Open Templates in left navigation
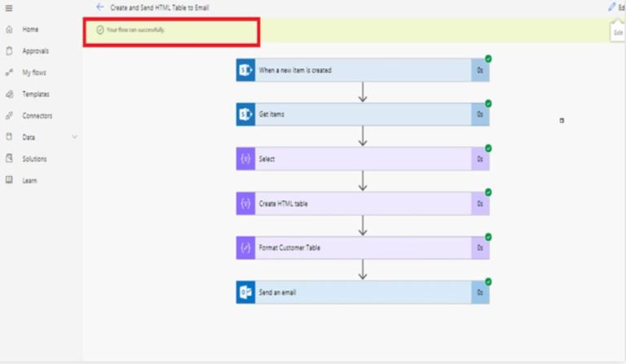This screenshot has height=364, width=626. [36, 94]
